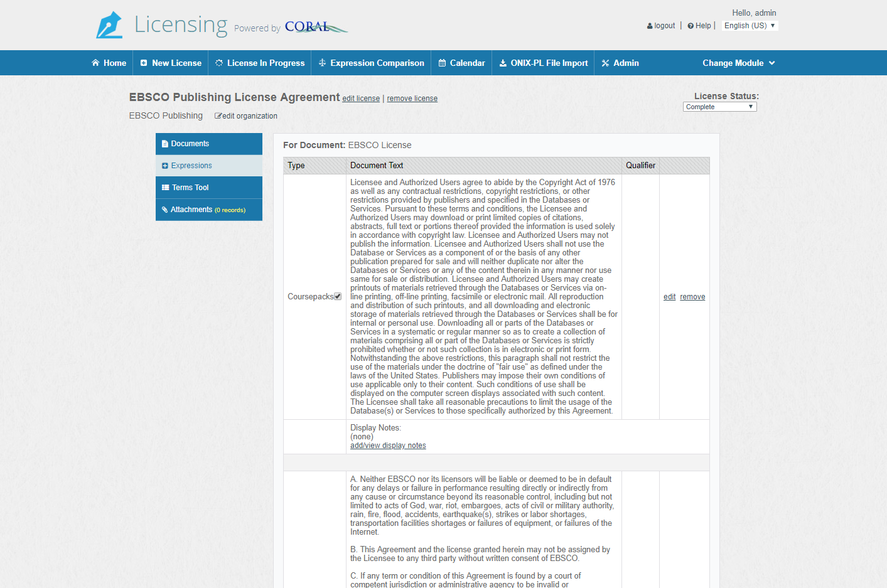Viewport: 887px width, 588px height.
Task: Click remove link for Coursepacks expression
Action: [x=692, y=297]
